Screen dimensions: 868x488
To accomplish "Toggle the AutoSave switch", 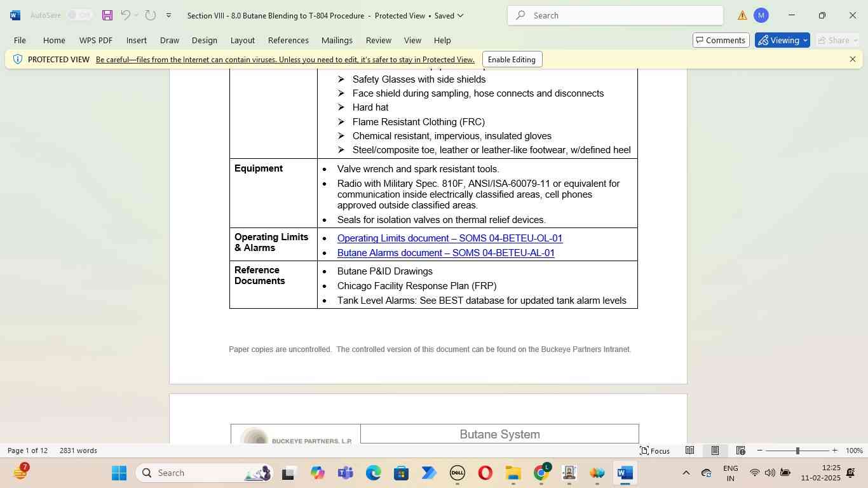I will tap(79, 15).
